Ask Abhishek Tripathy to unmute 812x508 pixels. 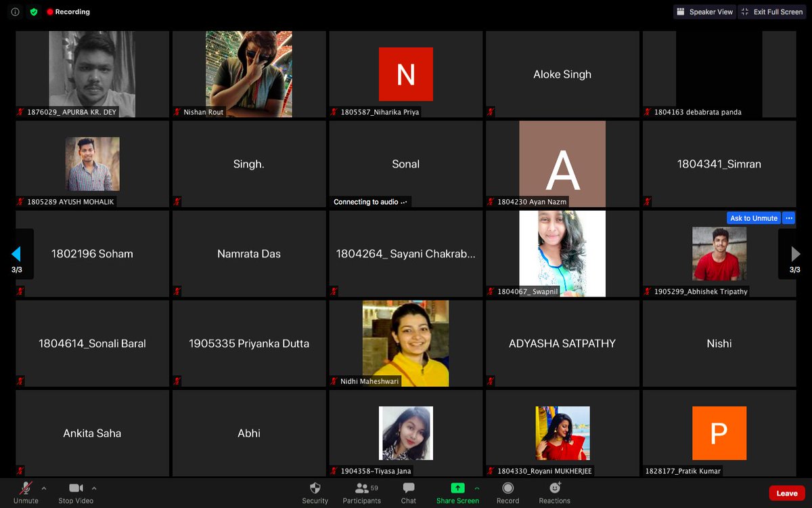coord(754,218)
